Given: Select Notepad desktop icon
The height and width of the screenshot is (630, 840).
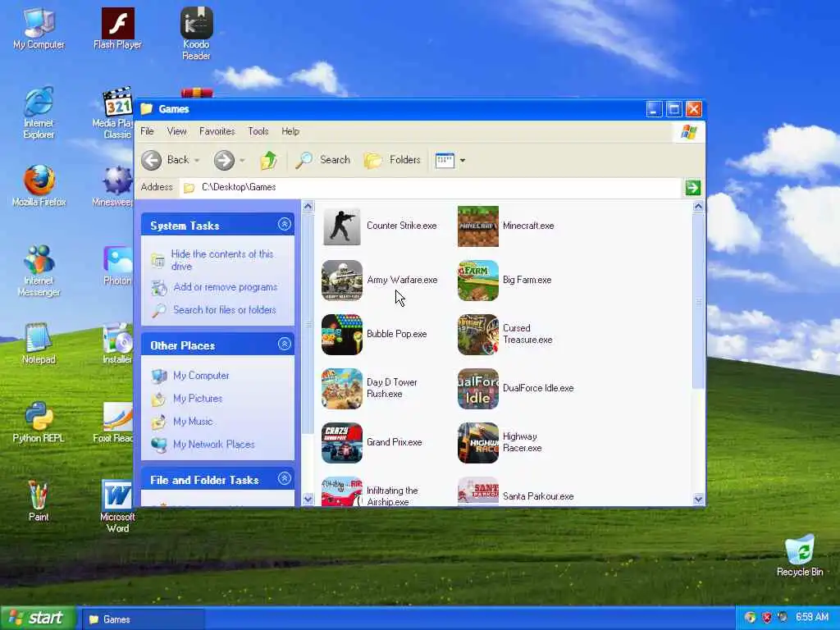Looking at the screenshot, I should [39, 344].
